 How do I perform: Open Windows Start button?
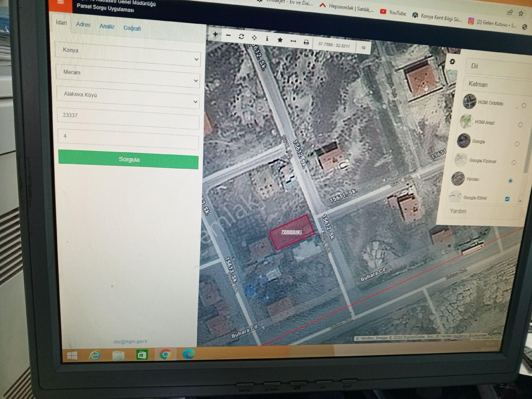click(x=72, y=355)
